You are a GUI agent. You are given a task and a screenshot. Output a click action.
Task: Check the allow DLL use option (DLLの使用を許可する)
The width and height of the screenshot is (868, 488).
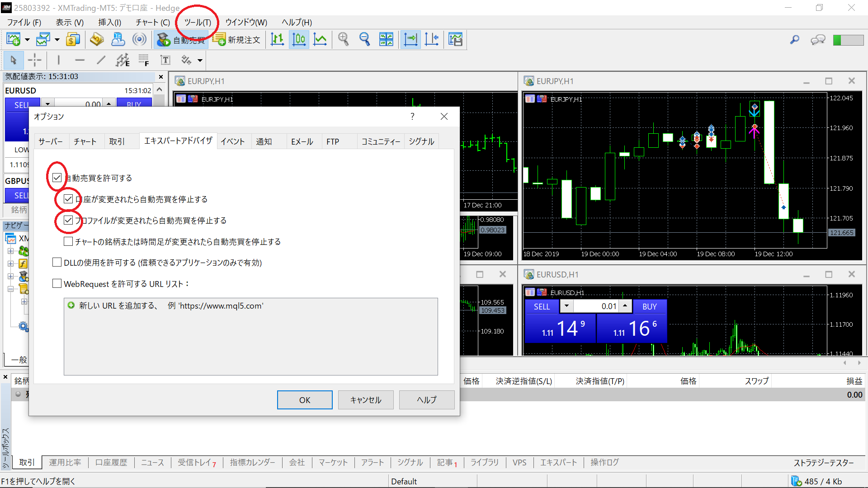point(57,263)
